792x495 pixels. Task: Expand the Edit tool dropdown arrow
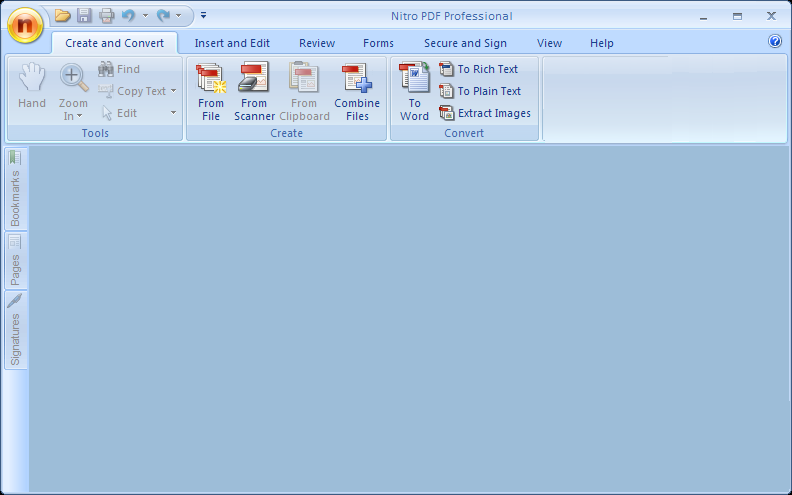[x=173, y=113]
